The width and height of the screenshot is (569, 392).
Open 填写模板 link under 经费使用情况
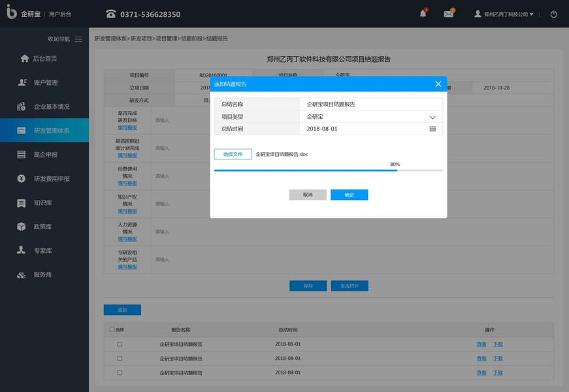click(x=127, y=184)
